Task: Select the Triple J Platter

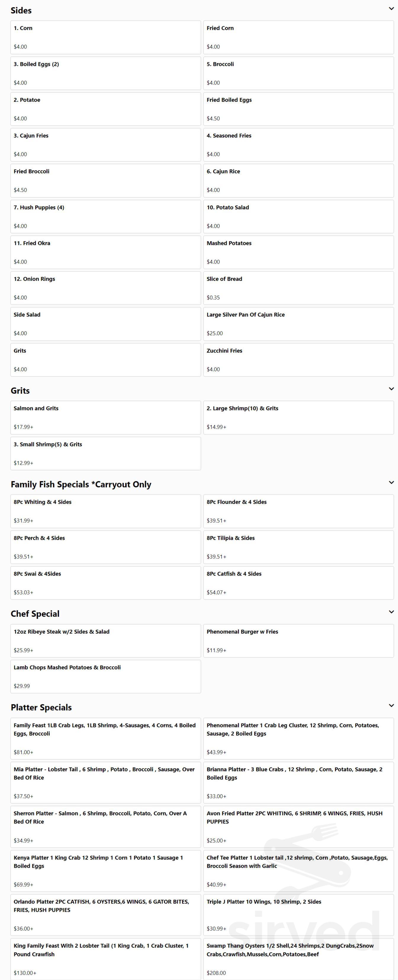Action: pyautogui.click(x=298, y=915)
